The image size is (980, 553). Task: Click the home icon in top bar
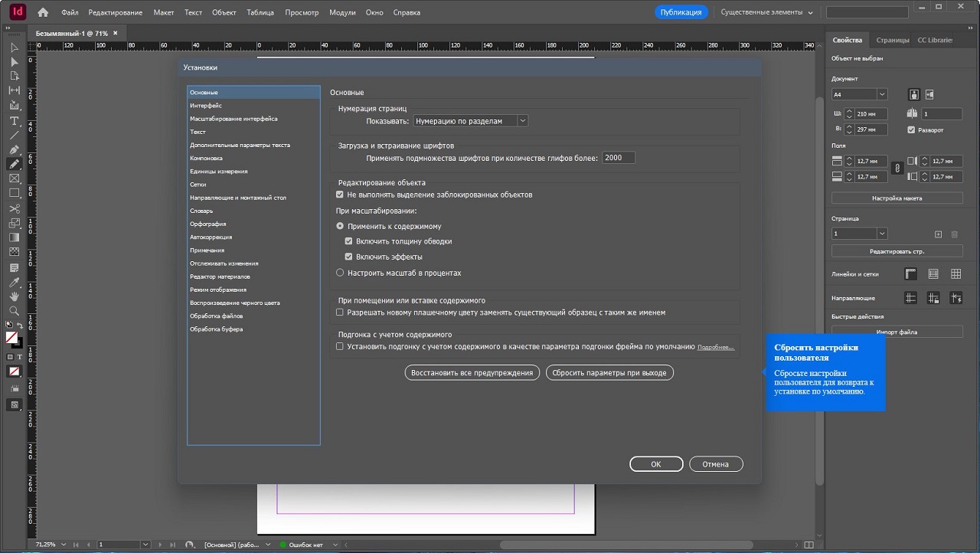point(43,12)
